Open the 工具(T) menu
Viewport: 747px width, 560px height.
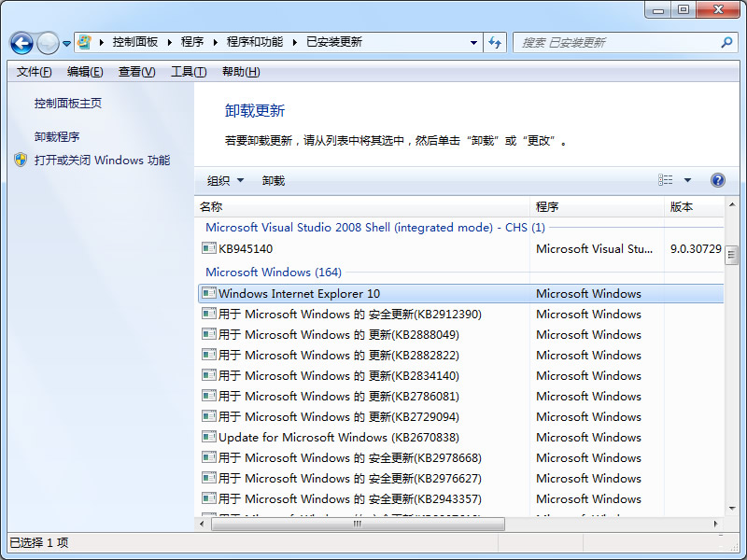tap(189, 72)
